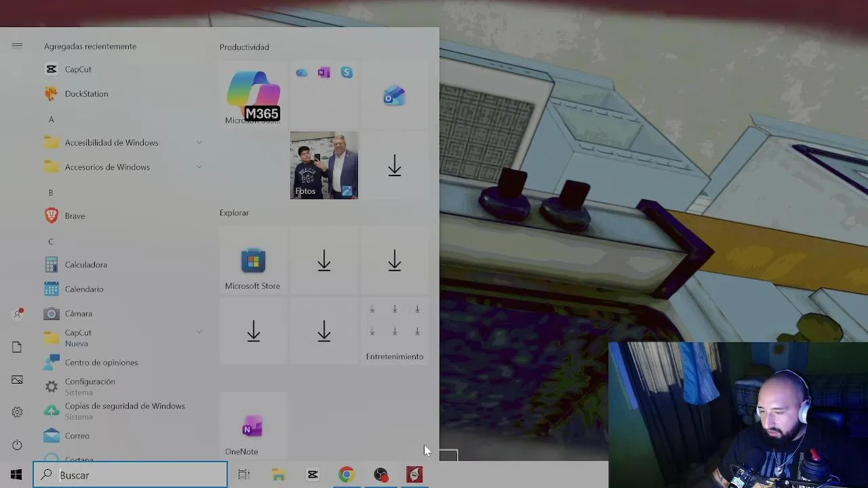Open File Explorer from the taskbar
This screenshot has height=488, width=868.
(279, 474)
